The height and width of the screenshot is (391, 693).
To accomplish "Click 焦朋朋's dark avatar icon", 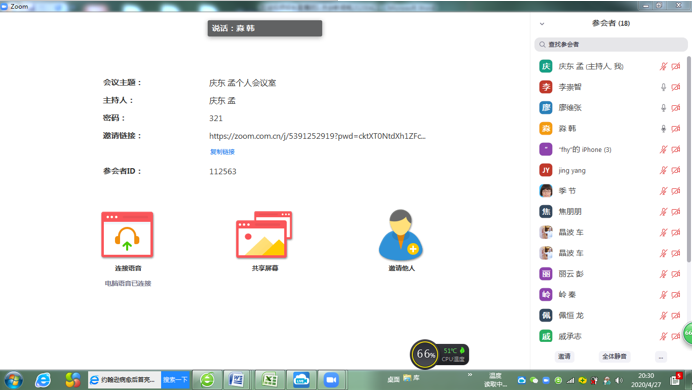I will coord(546,212).
